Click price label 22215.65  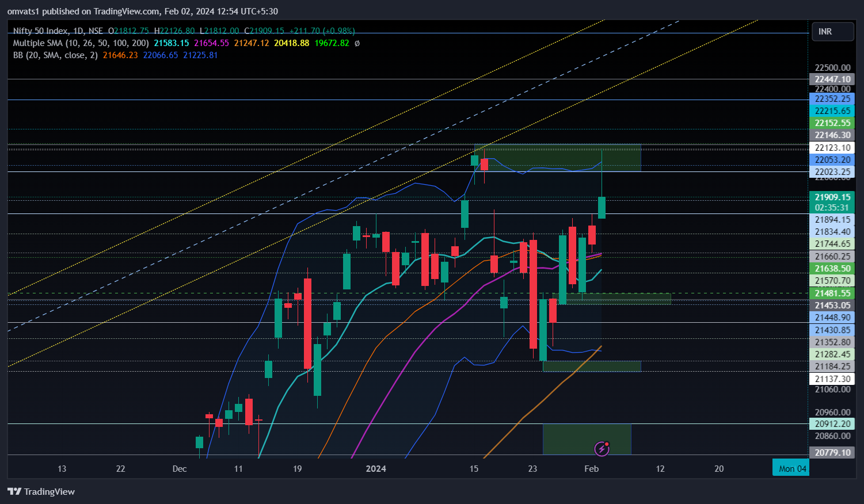point(832,111)
